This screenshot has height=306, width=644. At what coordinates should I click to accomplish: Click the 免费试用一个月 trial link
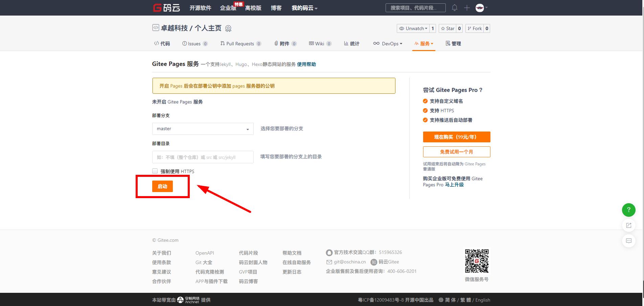[456, 151]
